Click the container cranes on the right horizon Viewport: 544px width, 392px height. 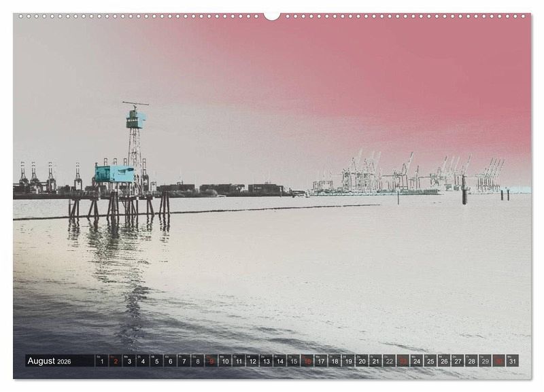[408, 177]
